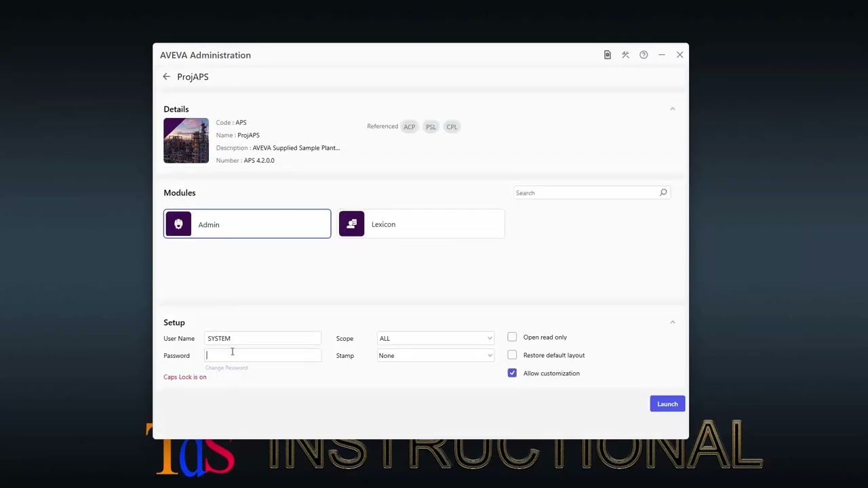
Task: Select the Admin module tile
Action: 247,224
